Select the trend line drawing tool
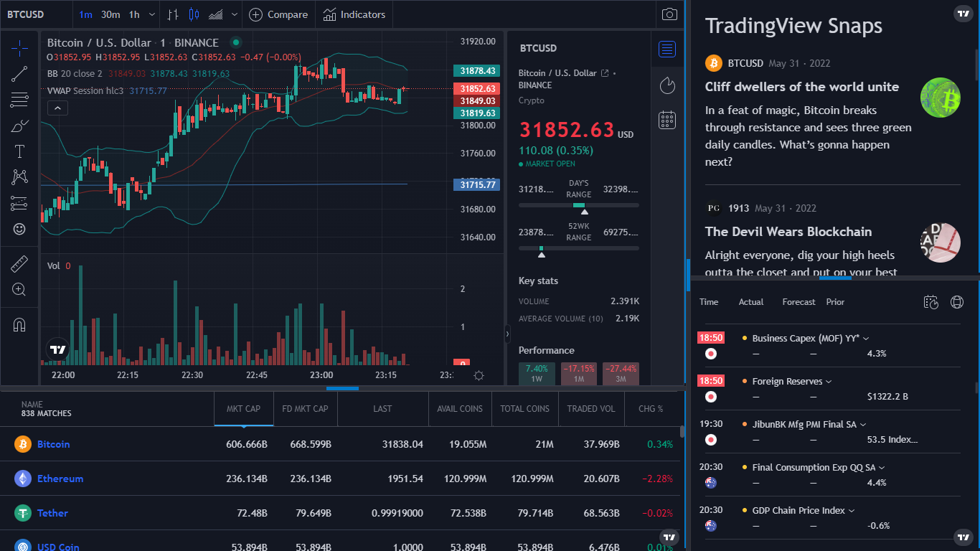 pyautogui.click(x=19, y=74)
